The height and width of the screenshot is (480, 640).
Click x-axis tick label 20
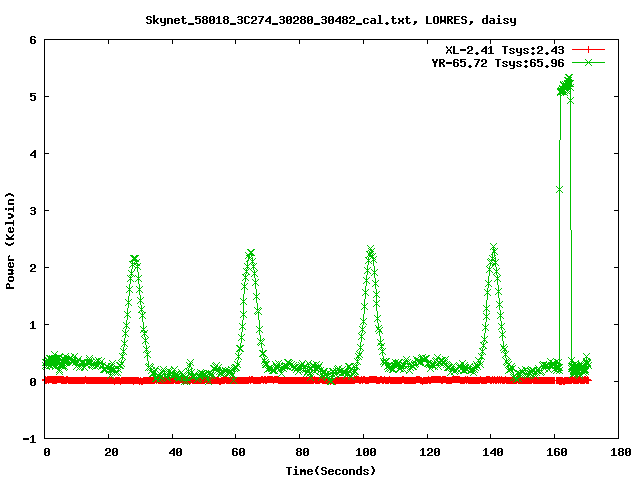[x=111, y=452]
